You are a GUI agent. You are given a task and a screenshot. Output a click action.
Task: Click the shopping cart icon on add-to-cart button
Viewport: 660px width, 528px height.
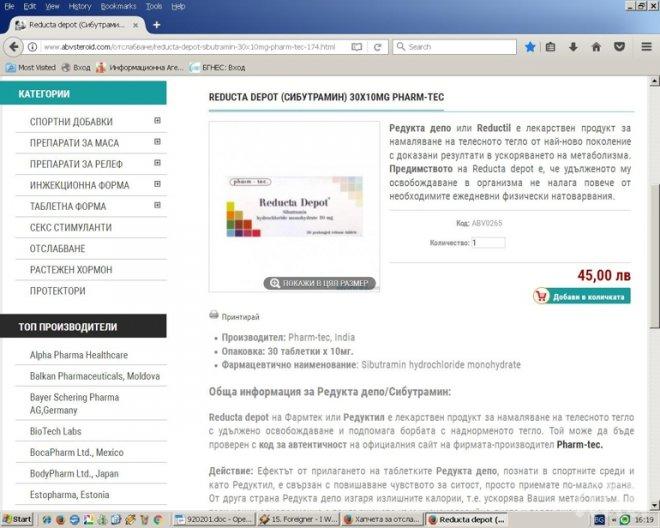541,296
